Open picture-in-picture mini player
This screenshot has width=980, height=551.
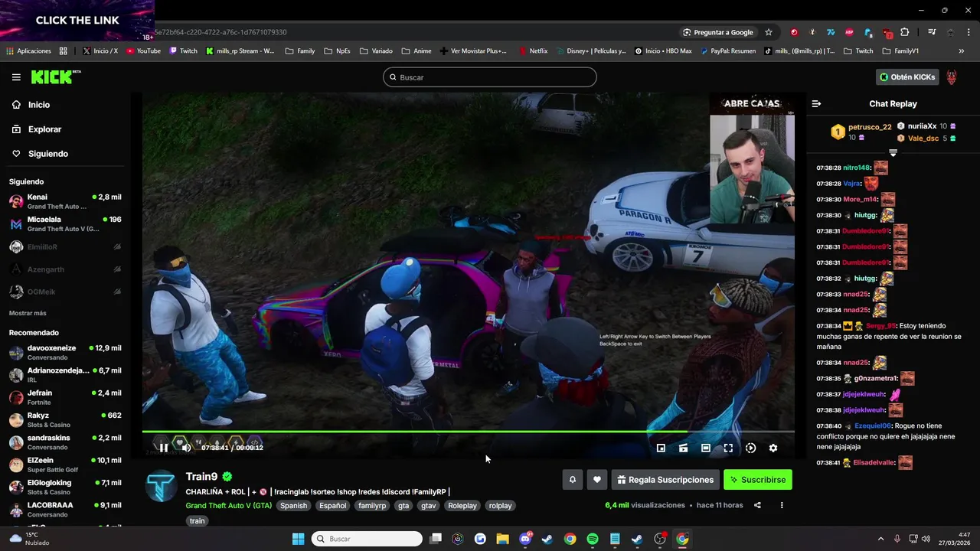661,448
